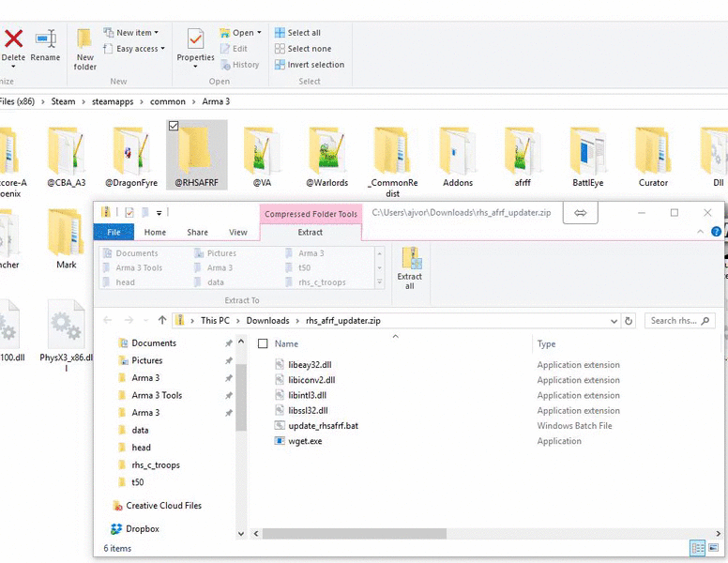Click Compressed Folder Tools tab header

coord(311,214)
